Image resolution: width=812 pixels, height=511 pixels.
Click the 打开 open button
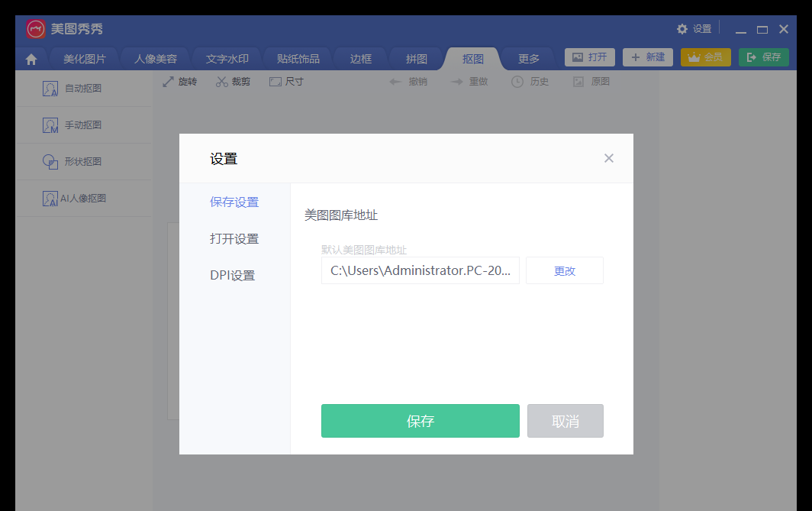coord(590,57)
